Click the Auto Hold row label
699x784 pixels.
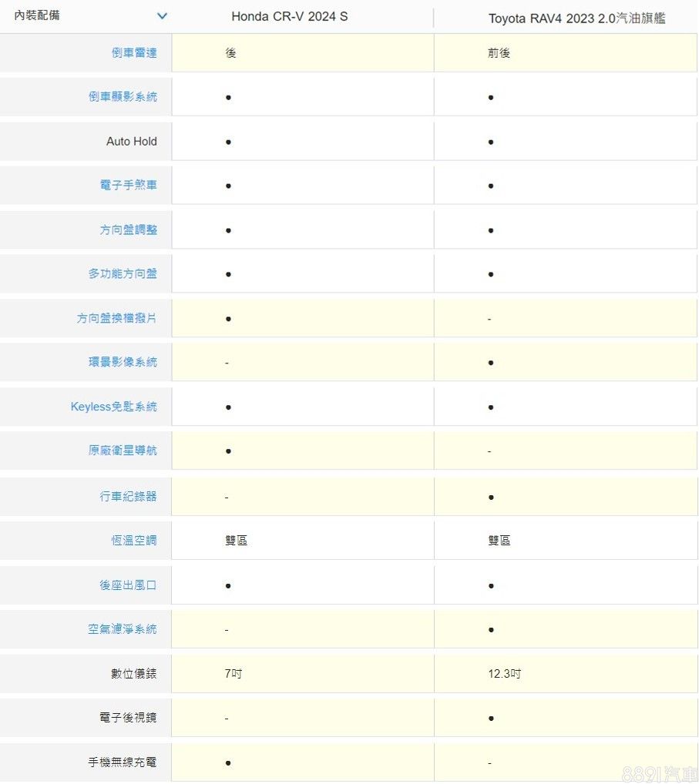(x=131, y=142)
